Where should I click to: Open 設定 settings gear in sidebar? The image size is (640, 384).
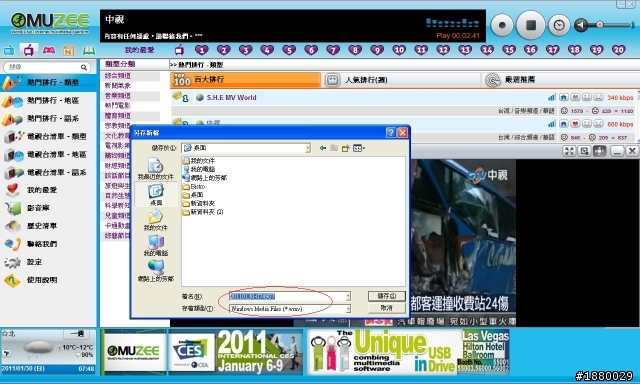[48, 262]
